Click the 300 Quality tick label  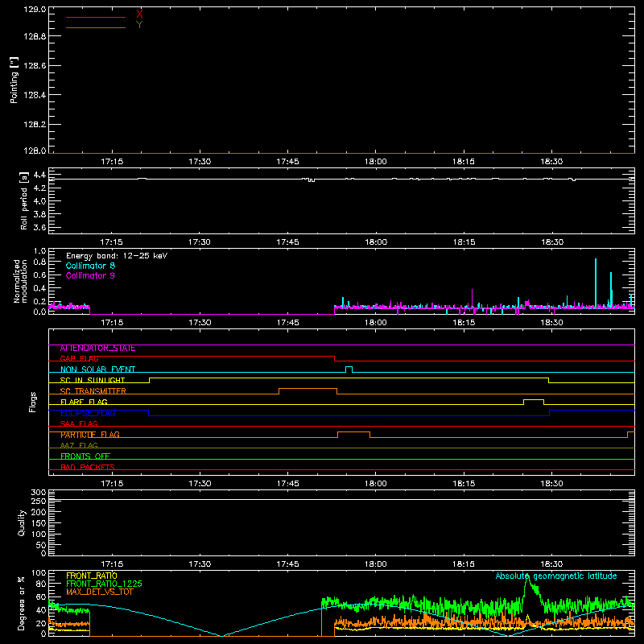point(38,493)
